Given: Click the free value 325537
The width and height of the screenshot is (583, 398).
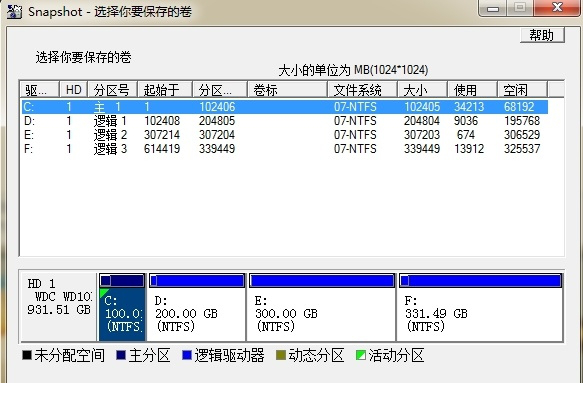Looking at the screenshot, I should [522, 149].
